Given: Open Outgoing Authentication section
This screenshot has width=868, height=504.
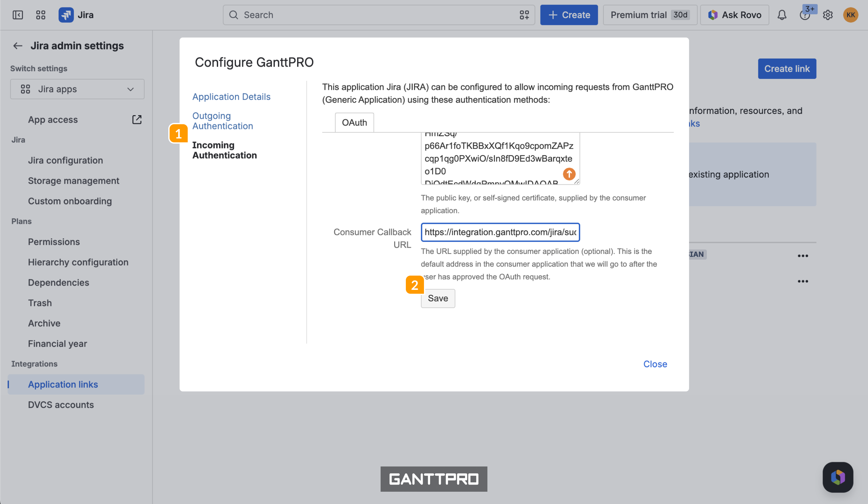Looking at the screenshot, I should [x=223, y=121].
